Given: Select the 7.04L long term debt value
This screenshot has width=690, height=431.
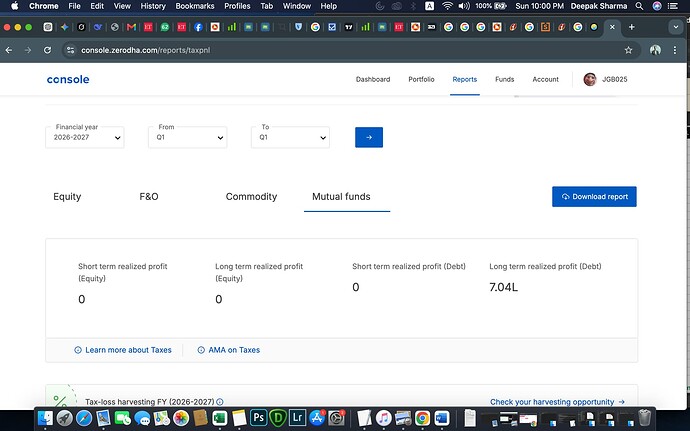Looking at the screenshot, I should (x=503, y=287).
